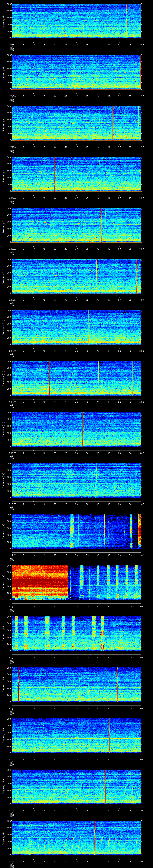This screenshot has height=868, width=153.
Task: Open the spectrogram panel starting at 9:03:00
Action: pos(77,123)
